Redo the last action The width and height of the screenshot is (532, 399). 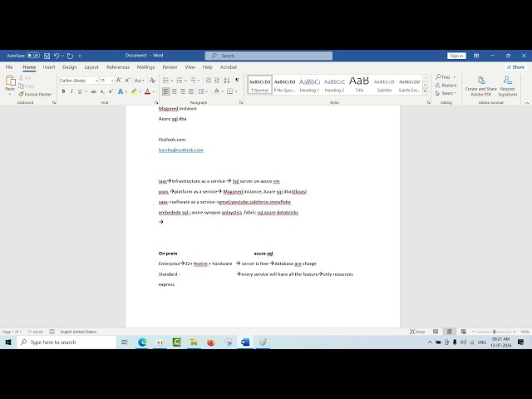pyautogui.click(x=70, y=56)
